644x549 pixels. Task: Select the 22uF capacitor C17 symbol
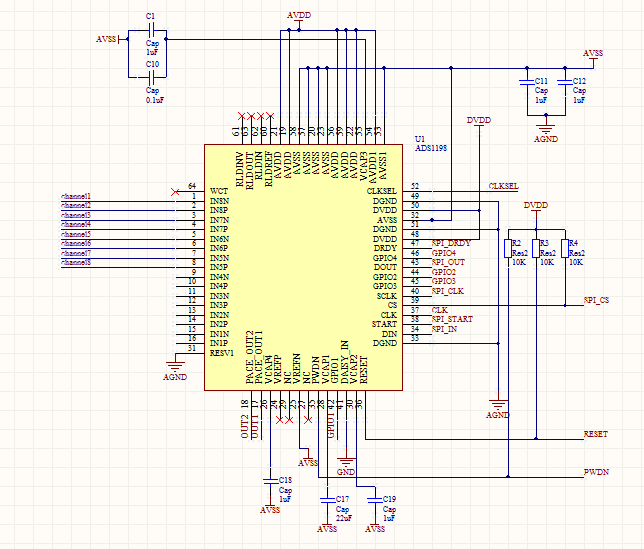tap(327, 500)
